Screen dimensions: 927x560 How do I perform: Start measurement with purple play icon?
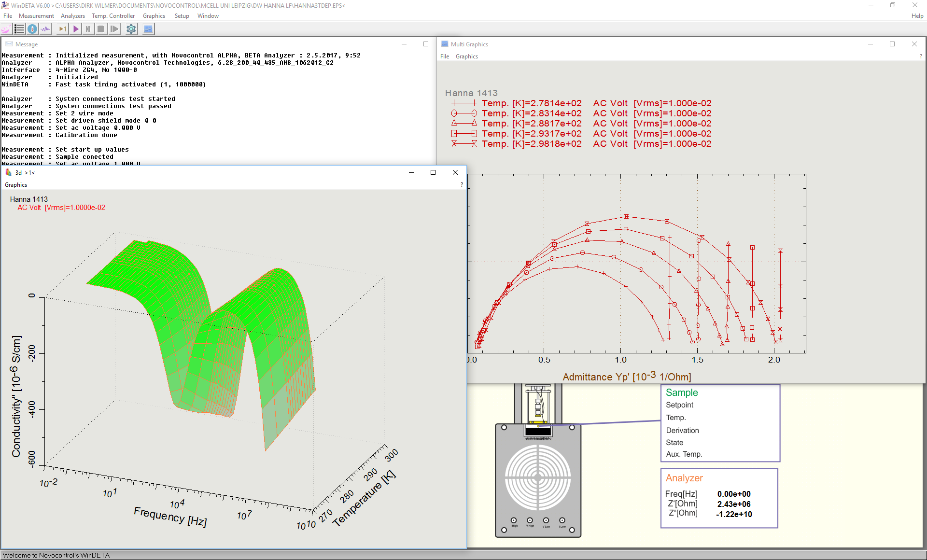[x=76, y=29]
